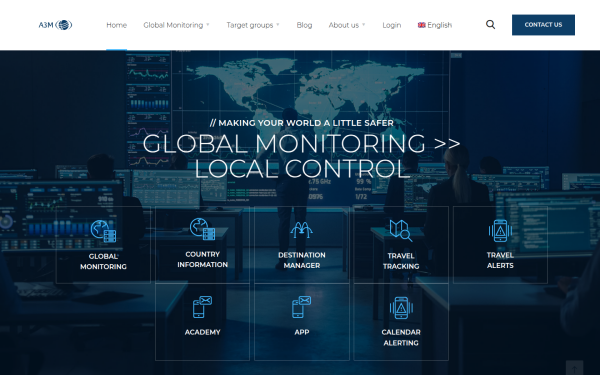
Task: Open the CALENDAR ALERTING tile label
Action: pyautogui.click(x=401, y=338)
